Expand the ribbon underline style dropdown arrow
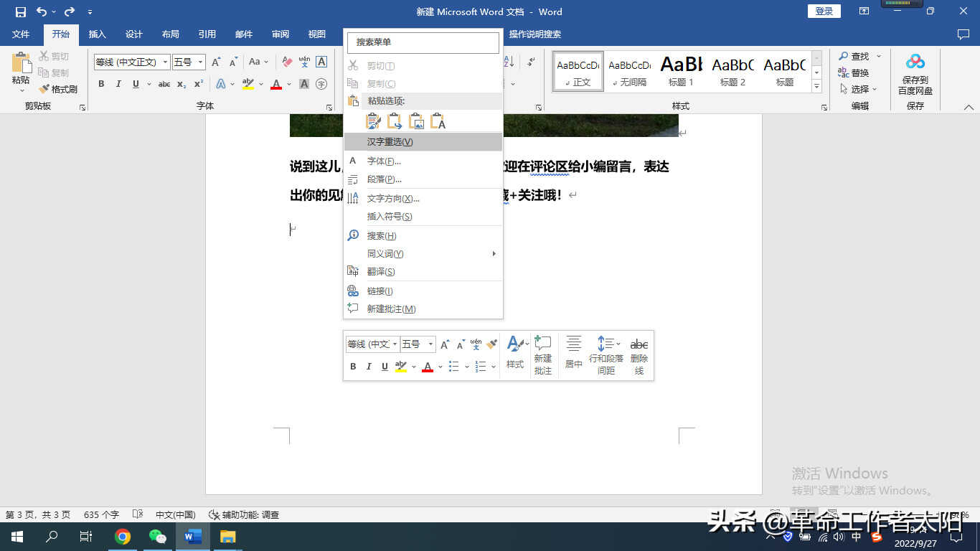This screenshot has width=980, height=551. coord(149,84)
